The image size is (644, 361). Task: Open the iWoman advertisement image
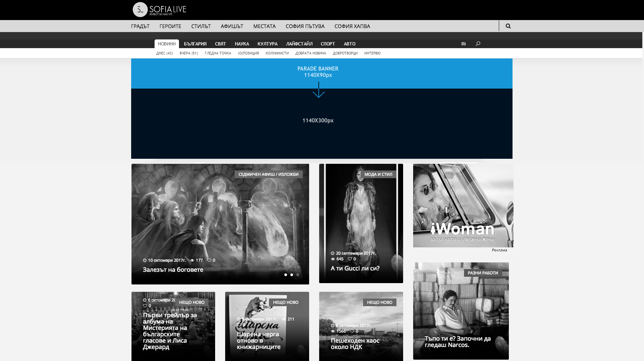point(463,206)
